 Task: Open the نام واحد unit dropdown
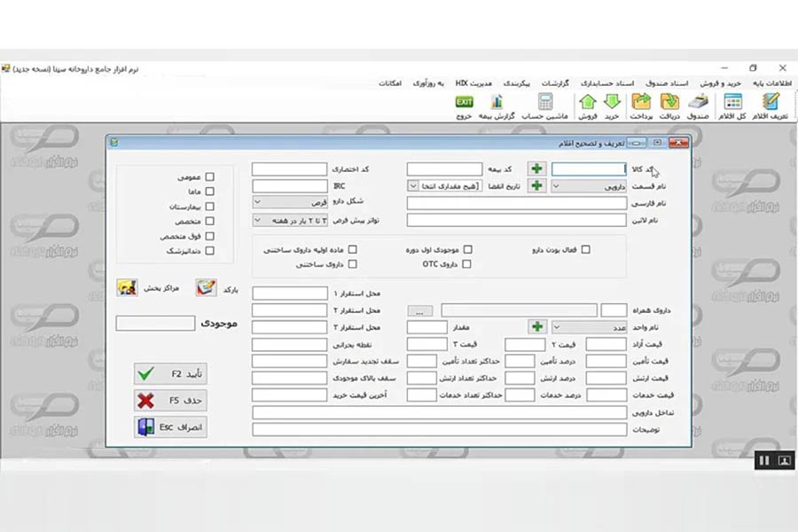[589, 327]
